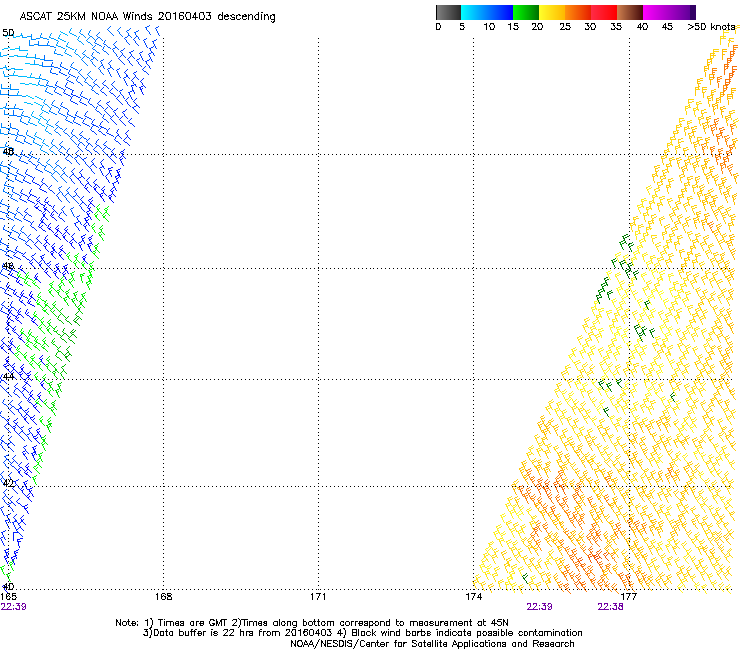Click the '0' label under the color scale

438,27
